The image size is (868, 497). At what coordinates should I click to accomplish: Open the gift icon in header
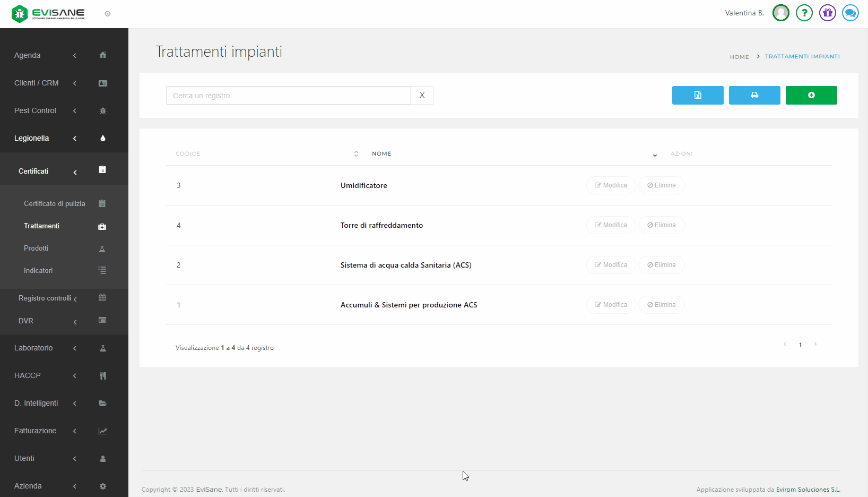[827, 13]
